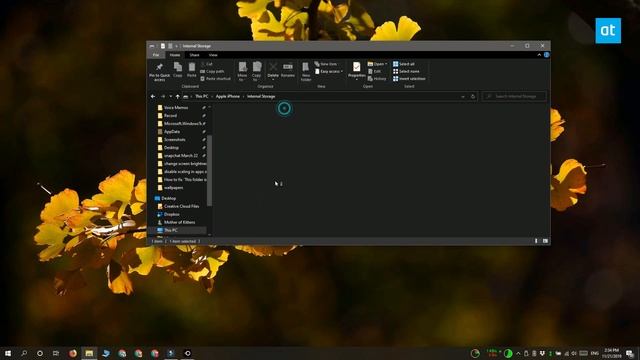
Task: Click This PC in the address breadcrumb
Action: tap(201, 96)
